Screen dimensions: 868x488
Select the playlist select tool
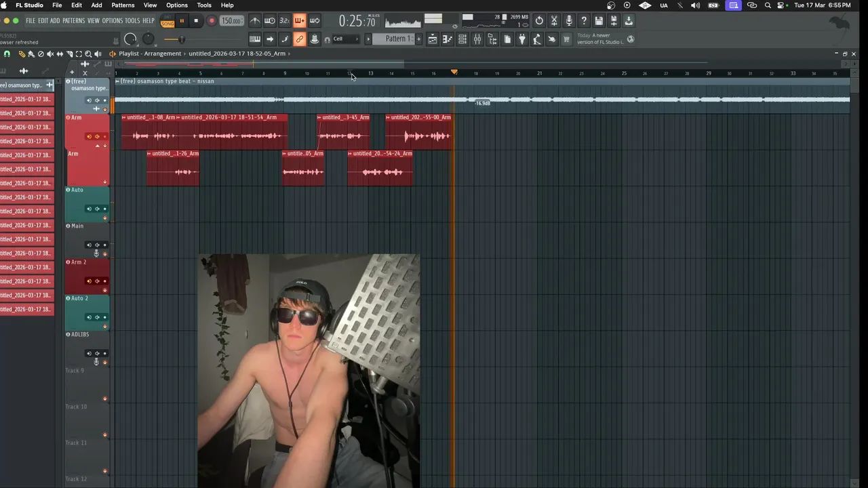tap(79, 54)
